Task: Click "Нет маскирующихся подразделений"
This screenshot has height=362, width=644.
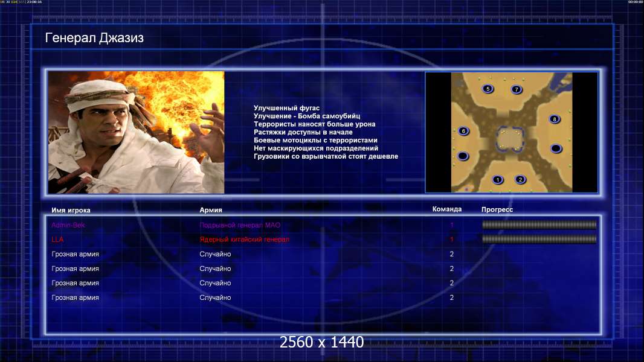Action: pyautogui.click(x=316, y=148)
